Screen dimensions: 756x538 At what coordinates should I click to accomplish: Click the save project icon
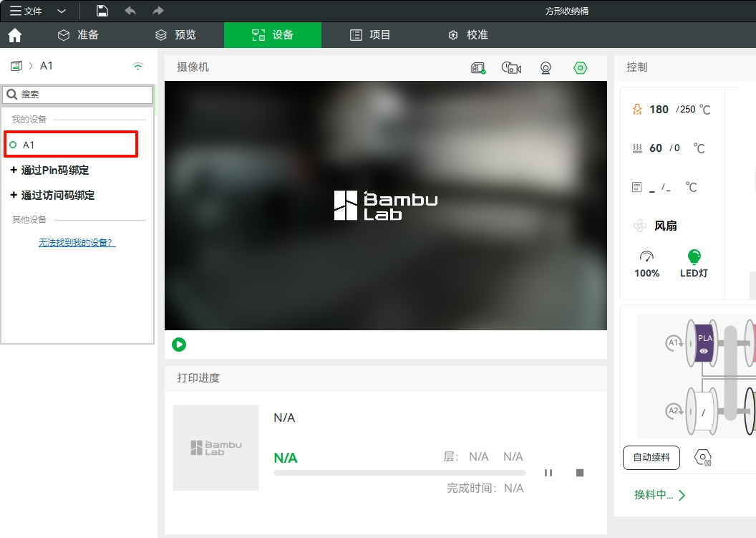click(102, 11)
